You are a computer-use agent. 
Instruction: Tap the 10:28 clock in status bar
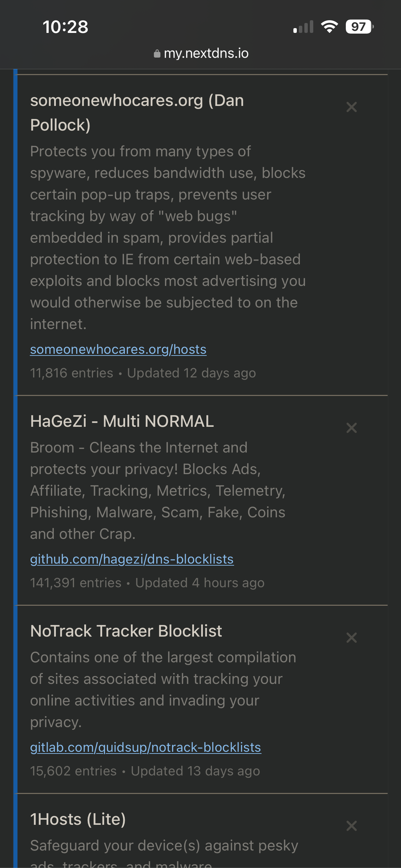[65, 27]
